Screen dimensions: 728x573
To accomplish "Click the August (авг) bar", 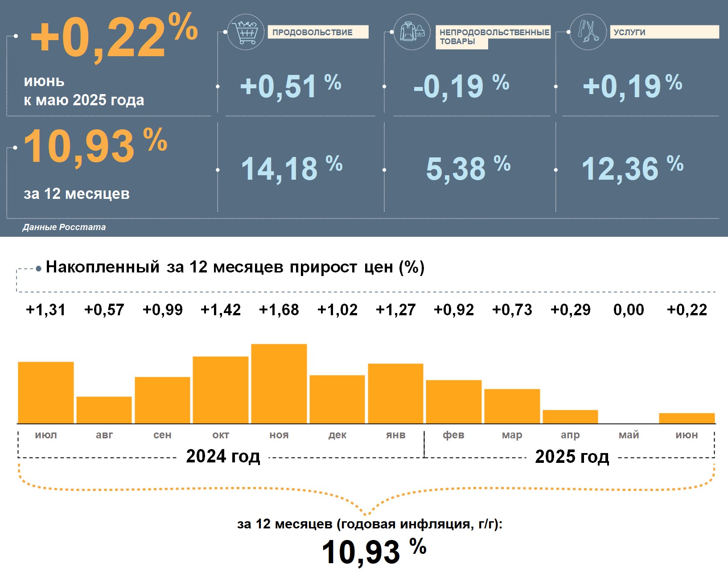I will 104,410.
